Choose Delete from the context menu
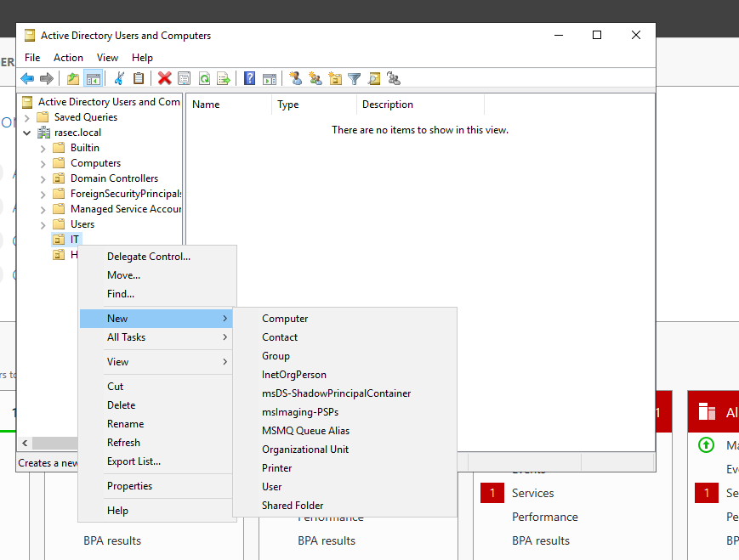739x560 pixels. click(156, 405)
